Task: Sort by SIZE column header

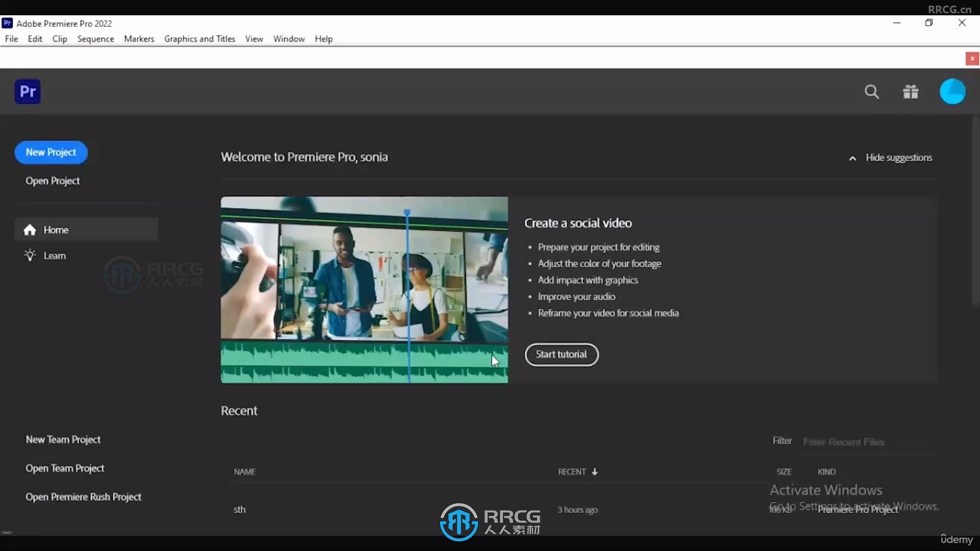Action: pyautogui.click(x=784, y=472)
